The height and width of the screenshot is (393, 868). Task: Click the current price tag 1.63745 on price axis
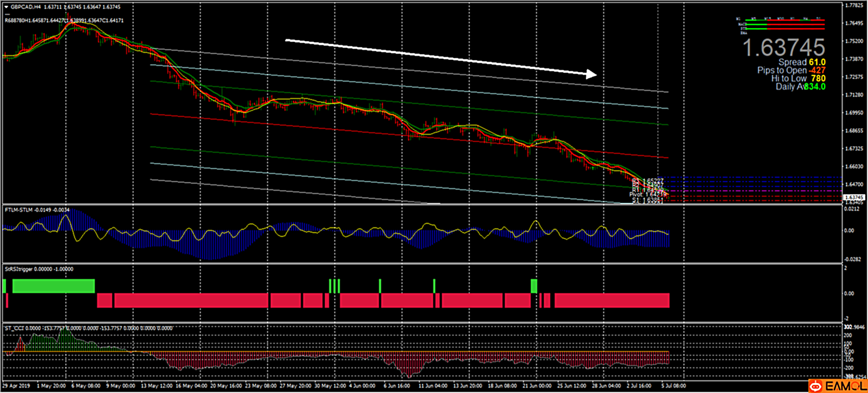click(x=854, y=198)
